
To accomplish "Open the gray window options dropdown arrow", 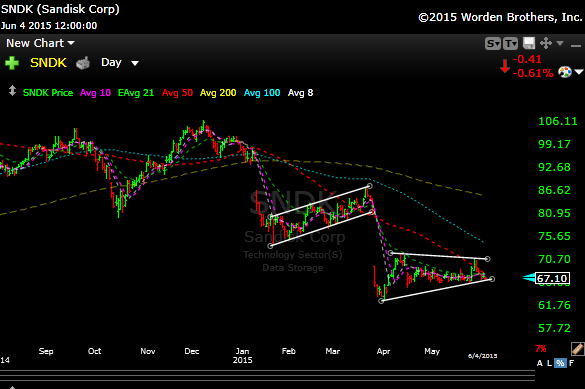I will (x=560, y=43).
